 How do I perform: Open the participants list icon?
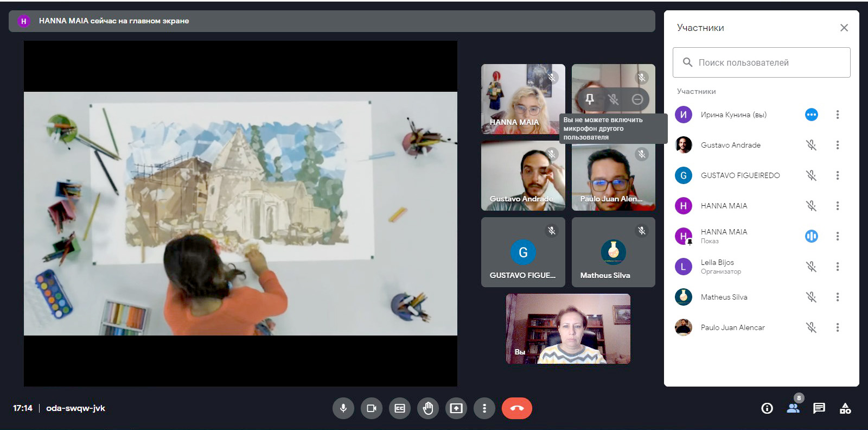(793, 408)
